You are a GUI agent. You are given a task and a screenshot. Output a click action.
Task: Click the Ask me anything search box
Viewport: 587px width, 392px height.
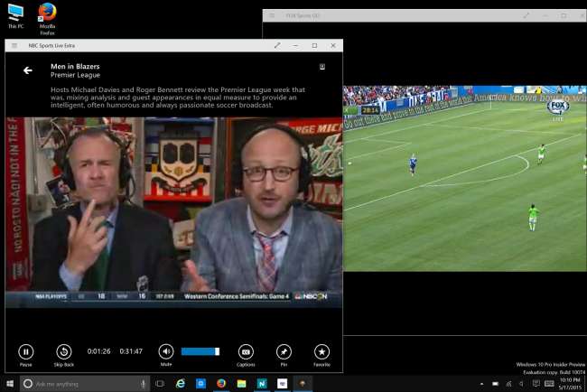[85, 384]
